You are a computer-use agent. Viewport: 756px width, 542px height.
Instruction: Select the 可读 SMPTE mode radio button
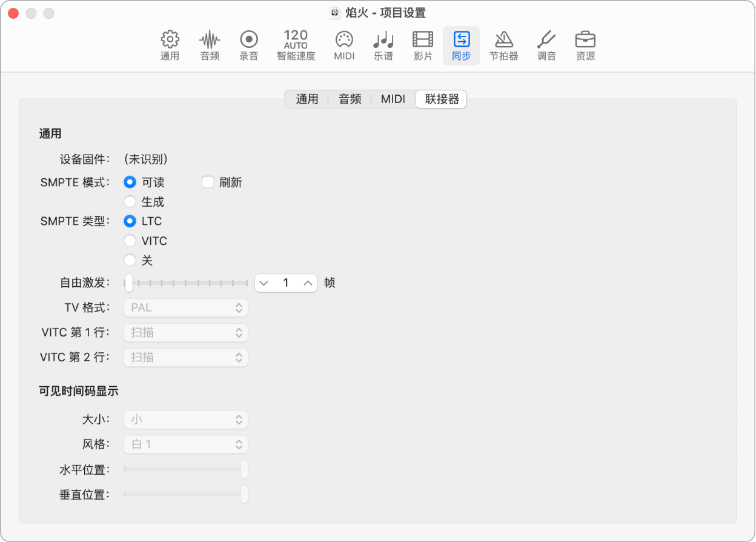[130, 182]
